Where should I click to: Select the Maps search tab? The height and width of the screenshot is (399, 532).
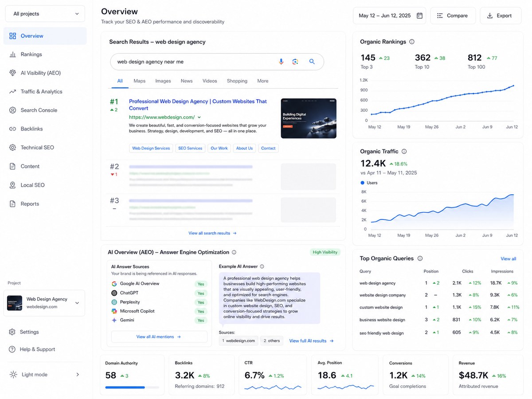[140, 81]
